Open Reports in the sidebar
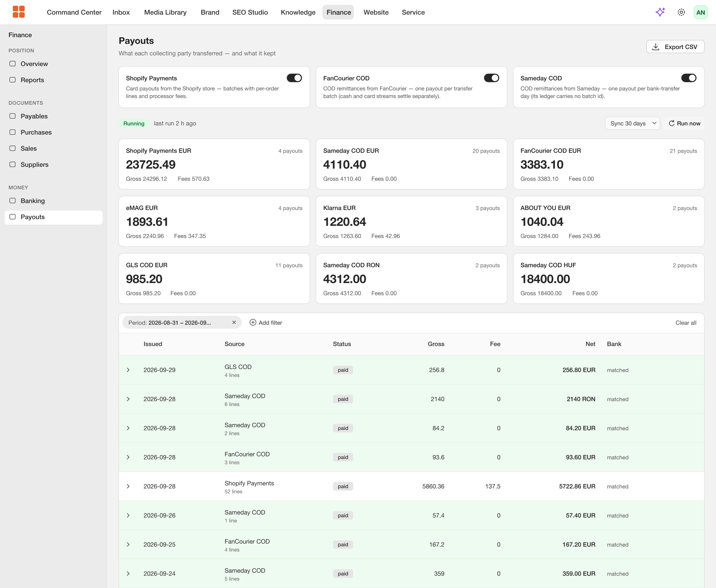The height and width of the screenshot is (588, 716). [x=54, y=80]
